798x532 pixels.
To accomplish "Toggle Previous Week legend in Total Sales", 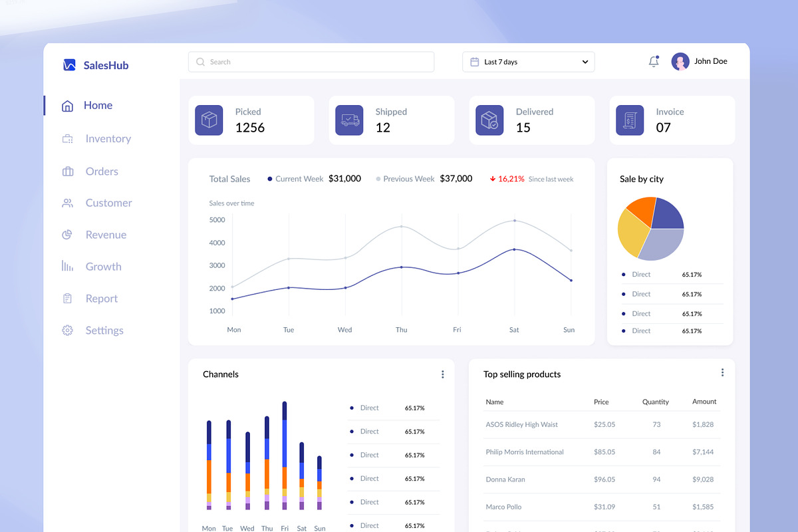I will (x=405, y=179).
